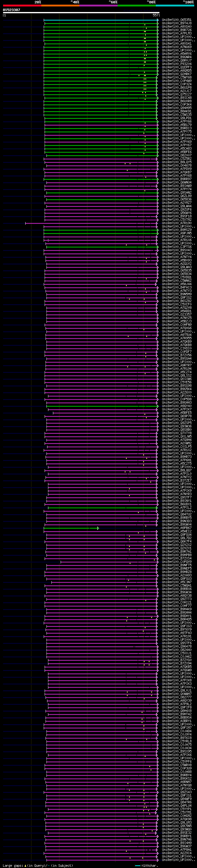
Task: Click hit label UniRef100_Q6K7F4
Action: pyautogui.click(x=177, y=542)
